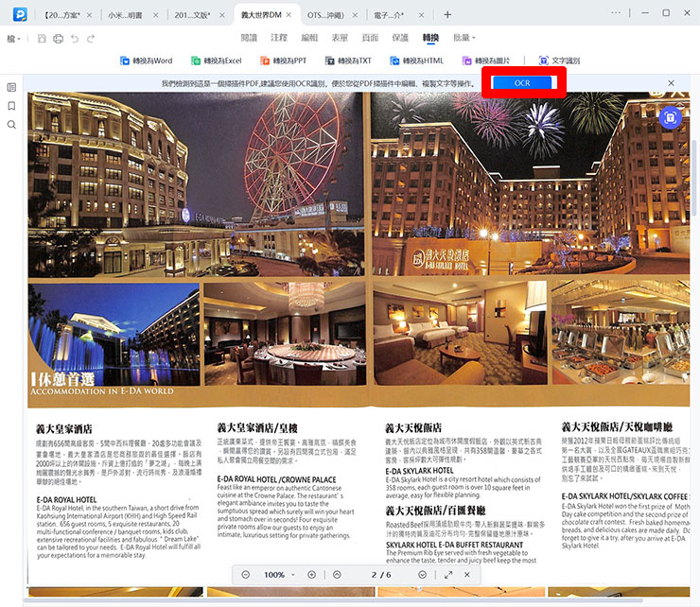Switch to the OTS...沖繩) tab
Image resolution: width=700 pixels, height=607 pixels.
[325, 15]
